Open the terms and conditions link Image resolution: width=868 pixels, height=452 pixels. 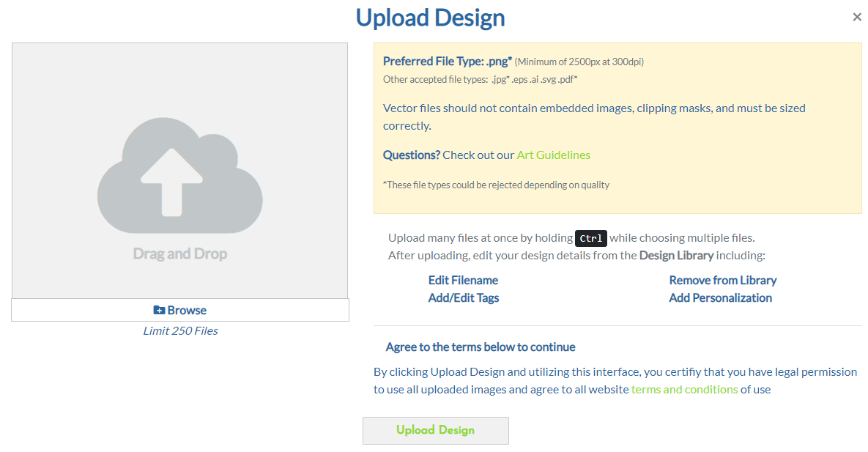[x=684, y=389]
